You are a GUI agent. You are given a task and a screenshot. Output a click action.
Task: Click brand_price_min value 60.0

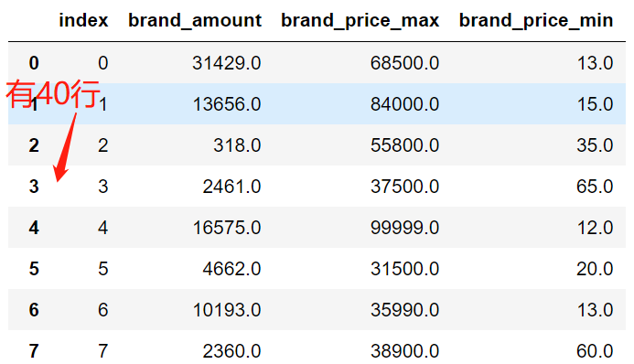click(595, 351)
